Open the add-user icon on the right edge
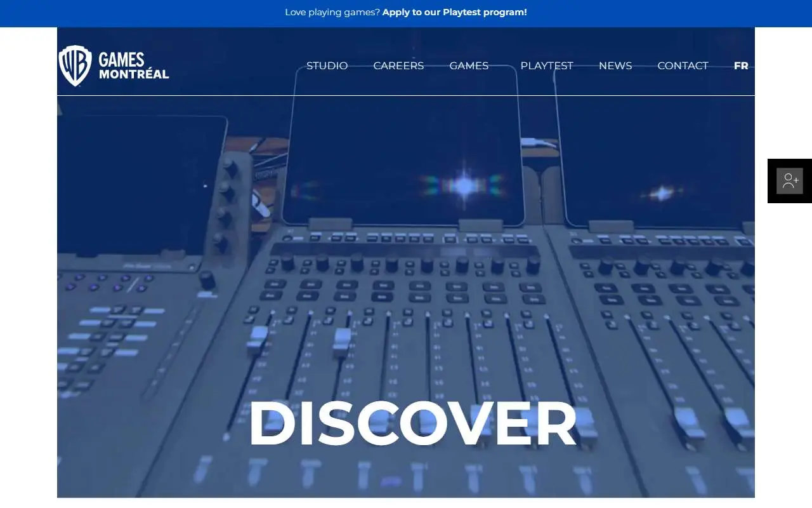This screenshot has height=508, width=812. [790, 181]
